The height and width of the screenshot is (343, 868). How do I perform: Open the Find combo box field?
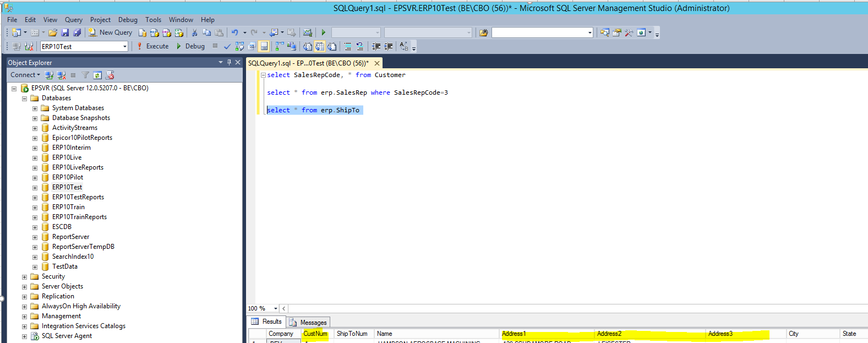pos(542,32)
